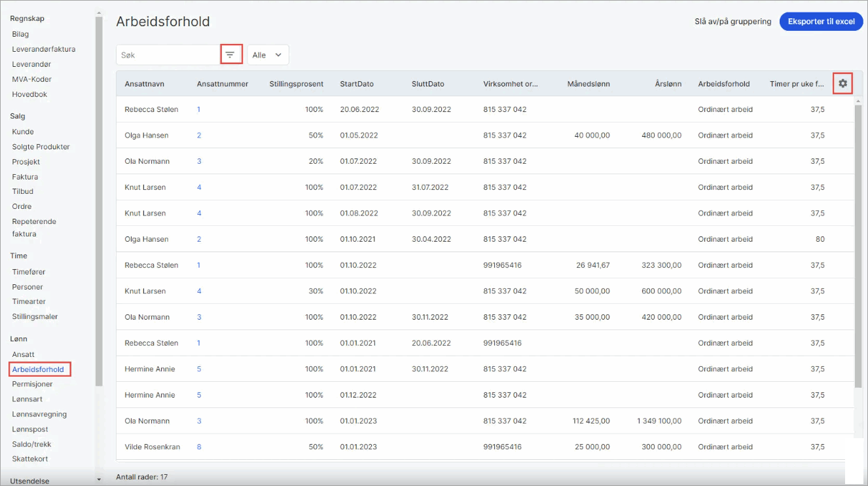Image resolution: width=868 pixels, height=486 pixels.
Task: Select Permisjoner in sidebar
Action: coord(31,384)
